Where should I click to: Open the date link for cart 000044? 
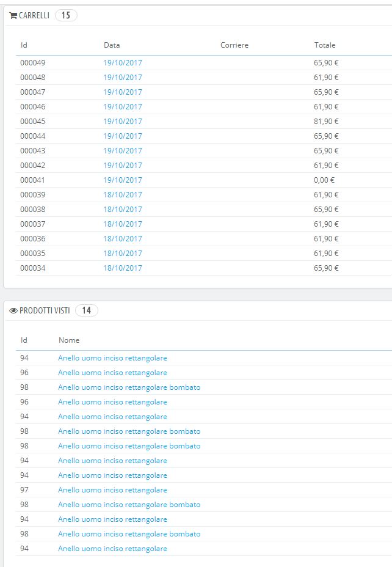[x=123, y=136]
